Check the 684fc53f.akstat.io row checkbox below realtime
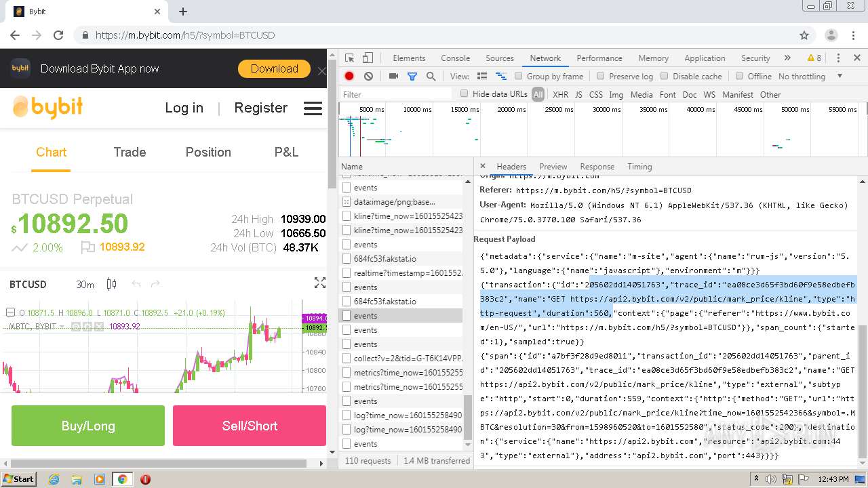This screenshot has width=868, height=488. pyautogui.click(x=347, y=302)
